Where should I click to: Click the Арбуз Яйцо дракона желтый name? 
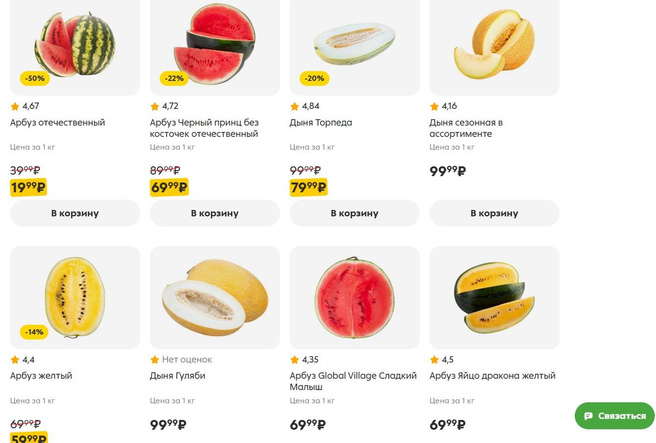492,376
